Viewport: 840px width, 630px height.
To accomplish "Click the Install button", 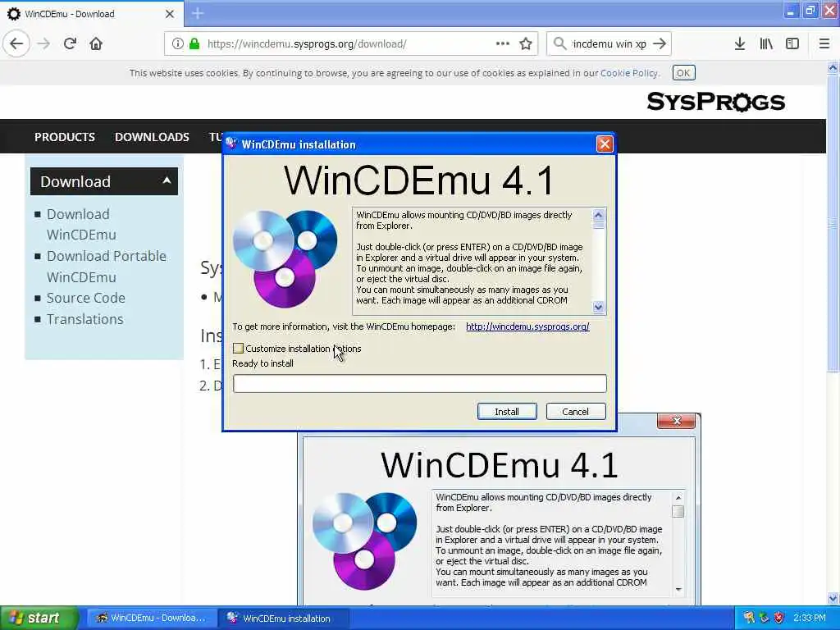I will [x=507, y=412].
